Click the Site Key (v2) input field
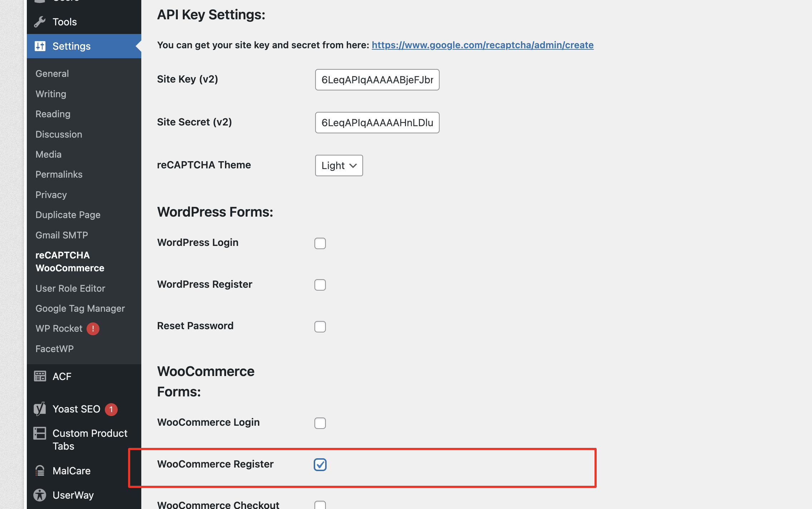The height and width of the screenshot is (509, 812). click(377, 80)
